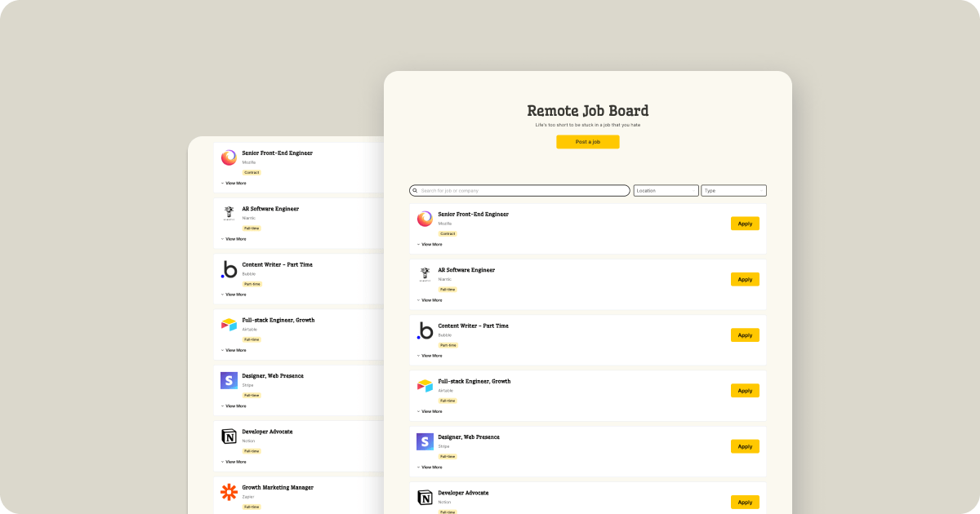Apply to the Designer, Web Presence job
This screenshot has height=514, width=980.
745,446
